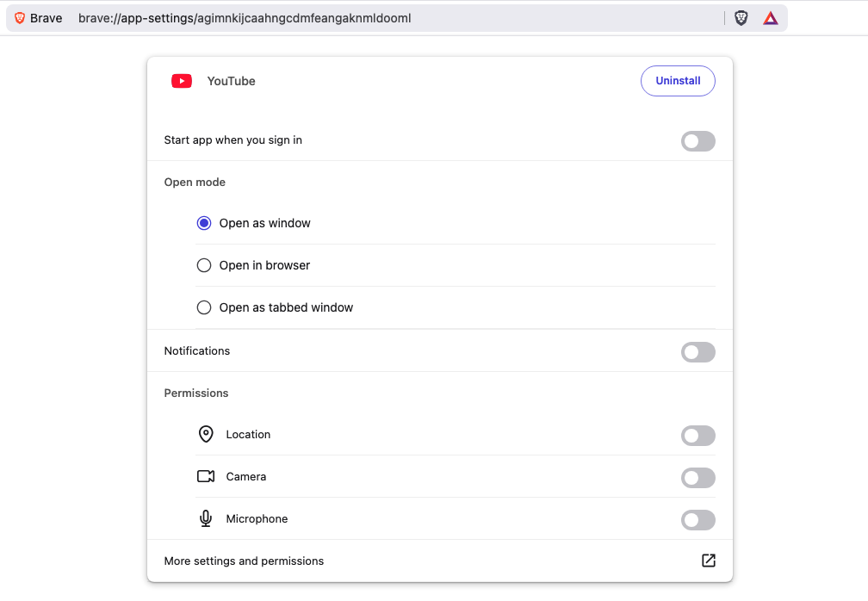Select Open as window radio button
Screen dimensions: 868x601
[x=204, y=223]
